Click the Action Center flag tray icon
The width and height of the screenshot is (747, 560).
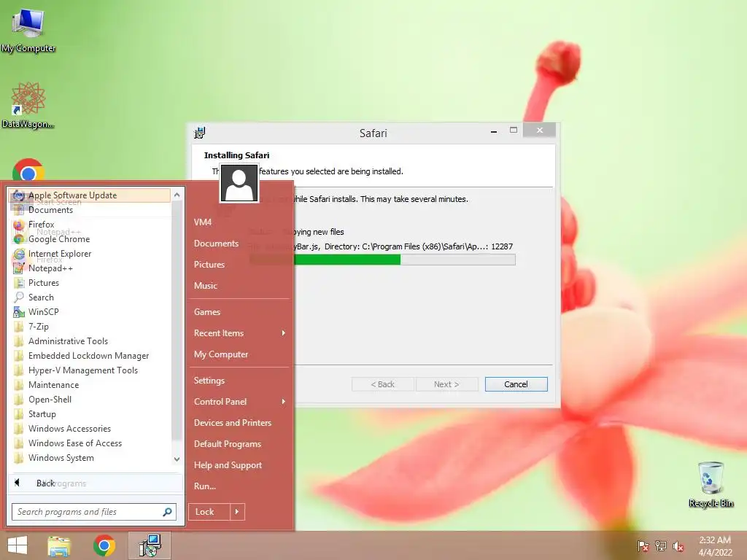[643, 546]
